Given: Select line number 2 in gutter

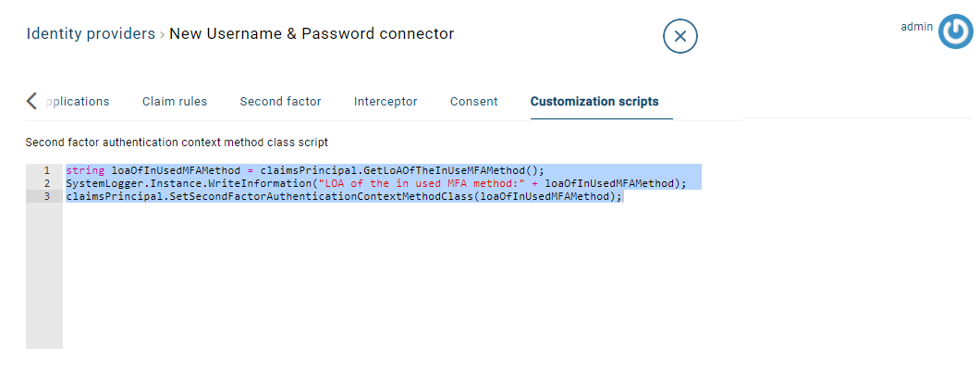Looking at the screenshot, I should click(46, 183).
